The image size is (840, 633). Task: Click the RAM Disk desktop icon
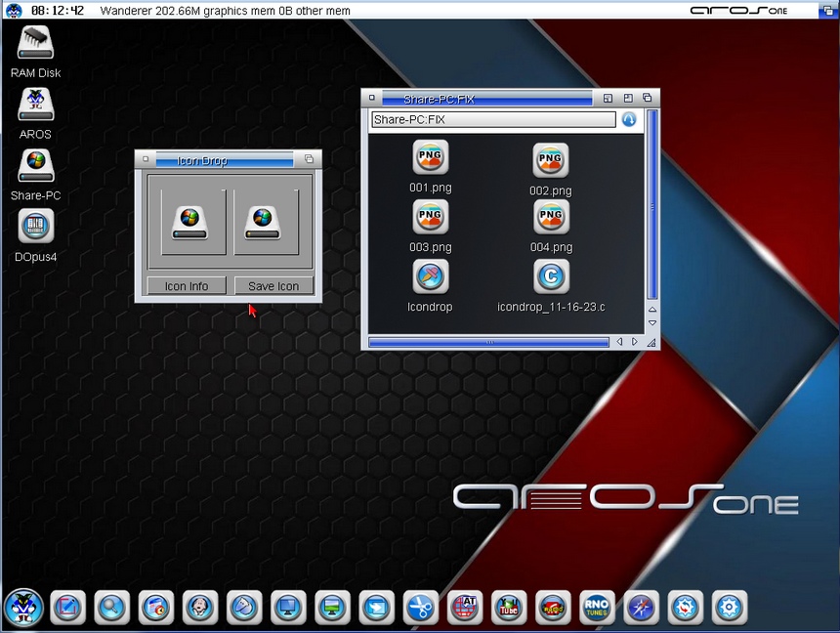tap(36, 43)
